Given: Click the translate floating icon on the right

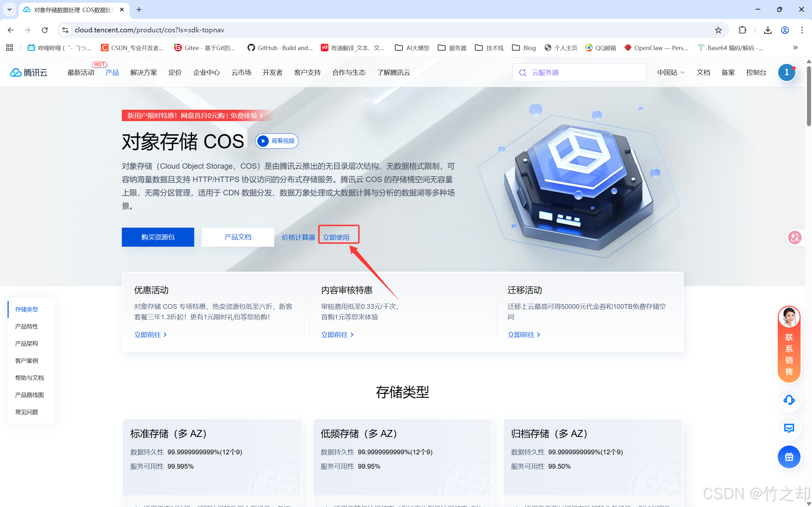Looking at the screenshot, I should 795,237.
